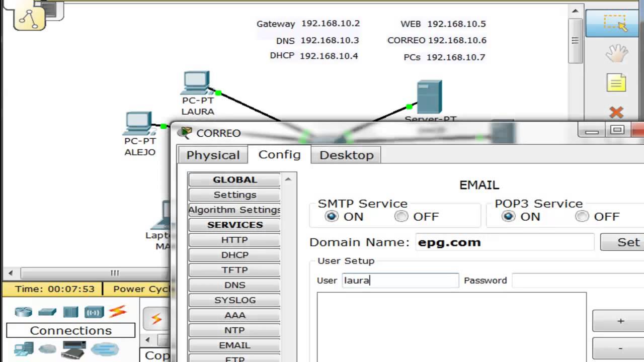The image size is (644, 362).
Task: Open the DHCP service settings
Action: coord(234,255)
